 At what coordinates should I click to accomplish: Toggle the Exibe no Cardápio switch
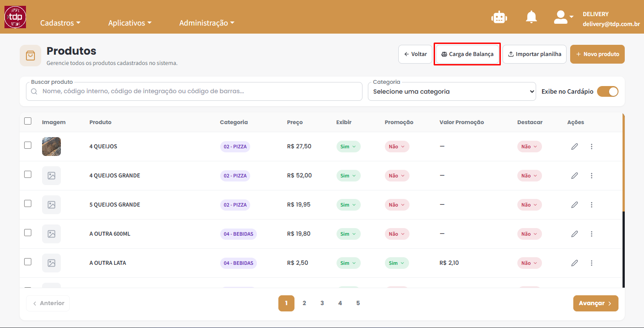608,91
